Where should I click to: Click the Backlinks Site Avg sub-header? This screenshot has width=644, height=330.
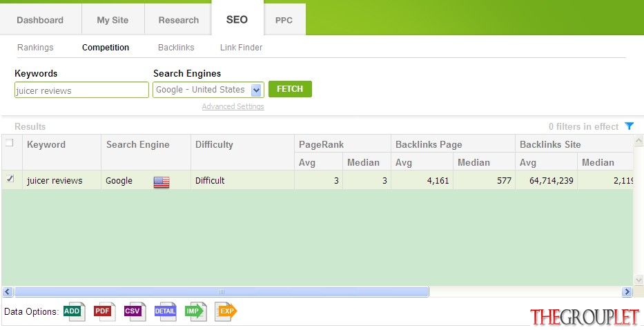tap(546, 162)
